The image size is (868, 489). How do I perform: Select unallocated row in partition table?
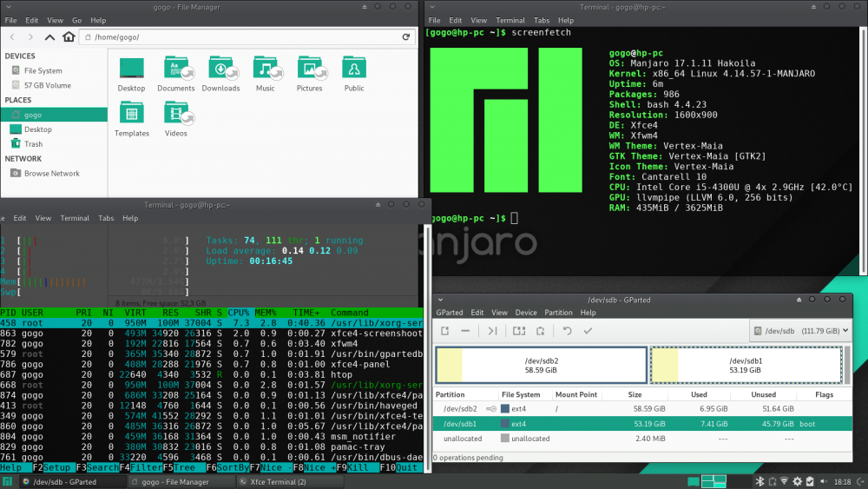click(x=642, y=438)
